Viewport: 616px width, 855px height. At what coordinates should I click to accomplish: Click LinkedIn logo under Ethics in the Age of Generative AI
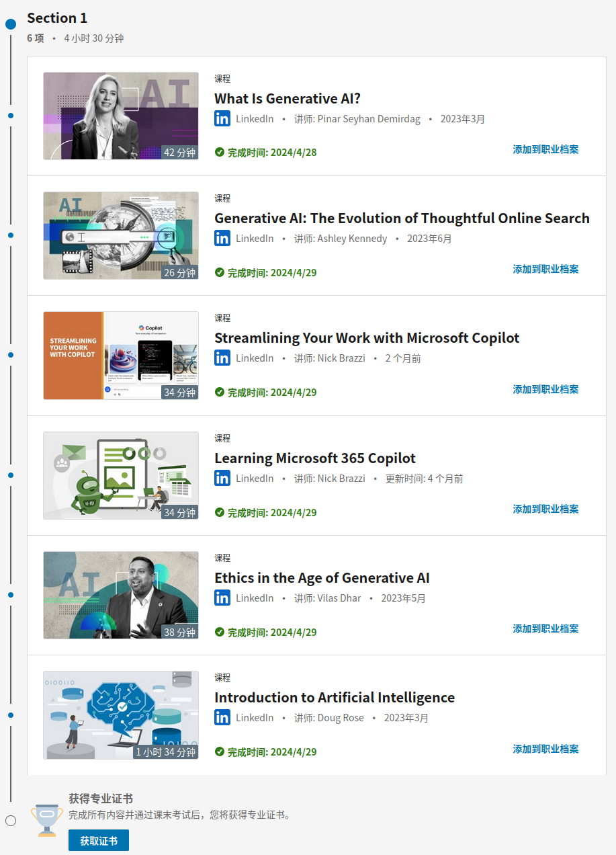pos(222,598)
